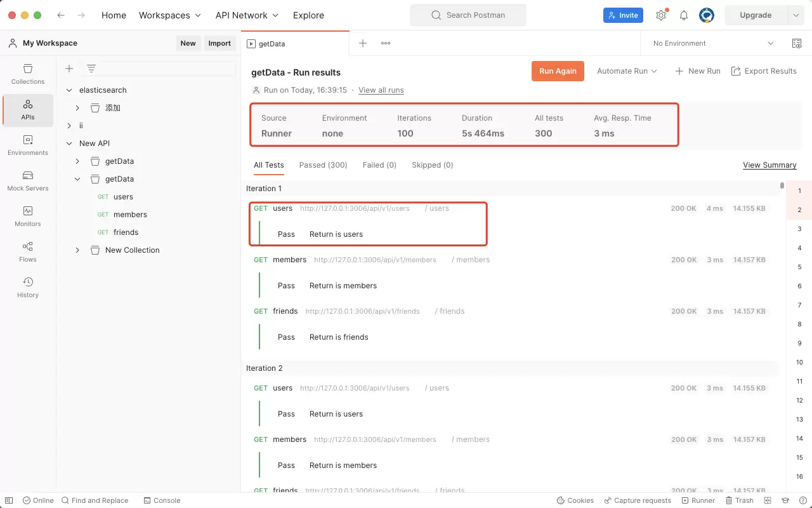Open notifications bell icon
The width and height of the screenshot is (812, 508).
[684, 15]
